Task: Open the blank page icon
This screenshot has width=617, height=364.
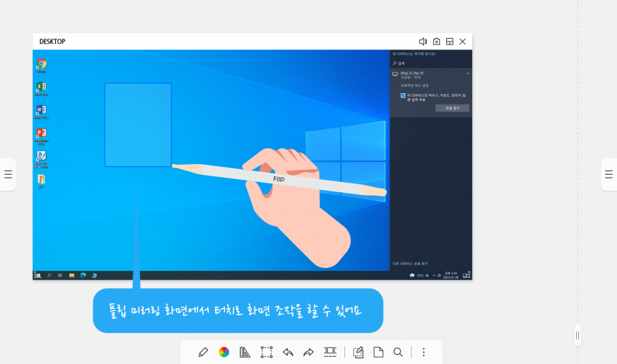Action: coord(378,353)
